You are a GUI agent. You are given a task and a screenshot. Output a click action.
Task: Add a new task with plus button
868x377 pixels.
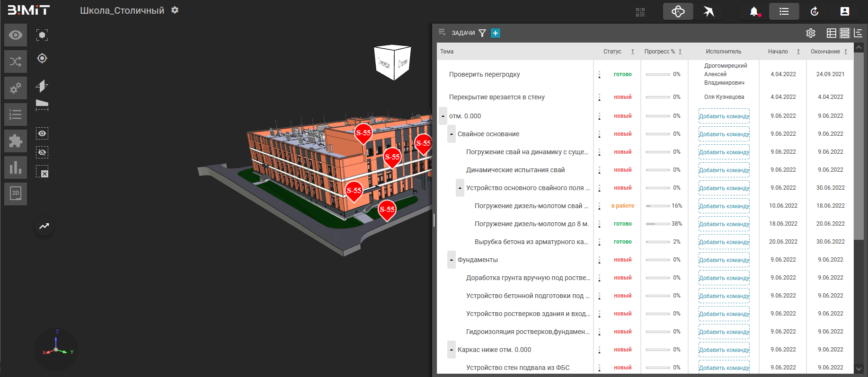pos(496,33)
